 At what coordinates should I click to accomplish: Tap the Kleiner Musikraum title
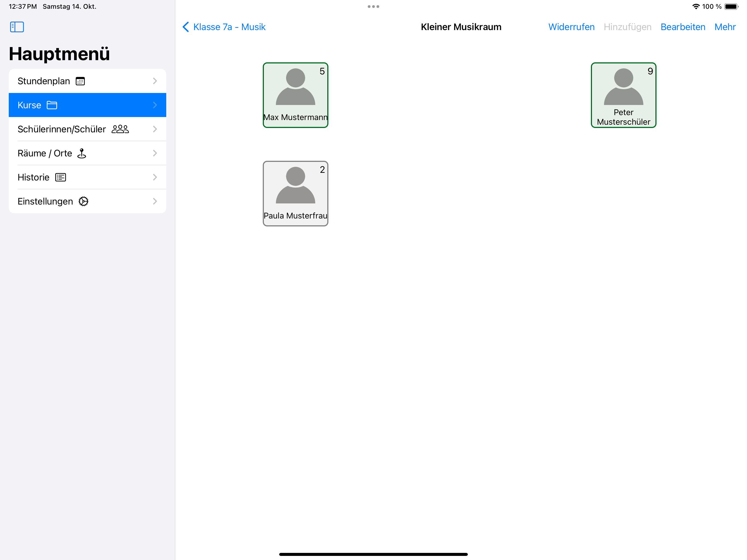point(461,27)
